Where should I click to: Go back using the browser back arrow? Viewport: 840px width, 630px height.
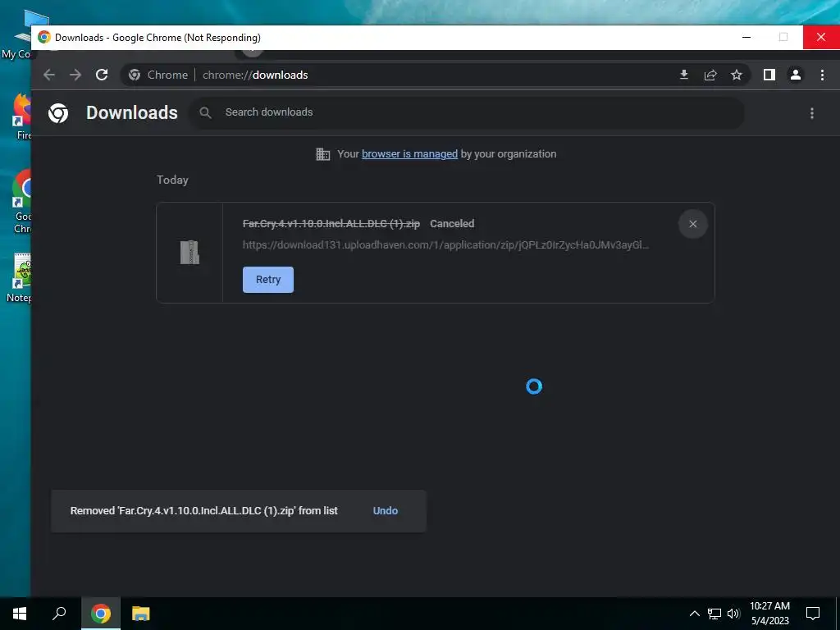click(x=49, y=75)
